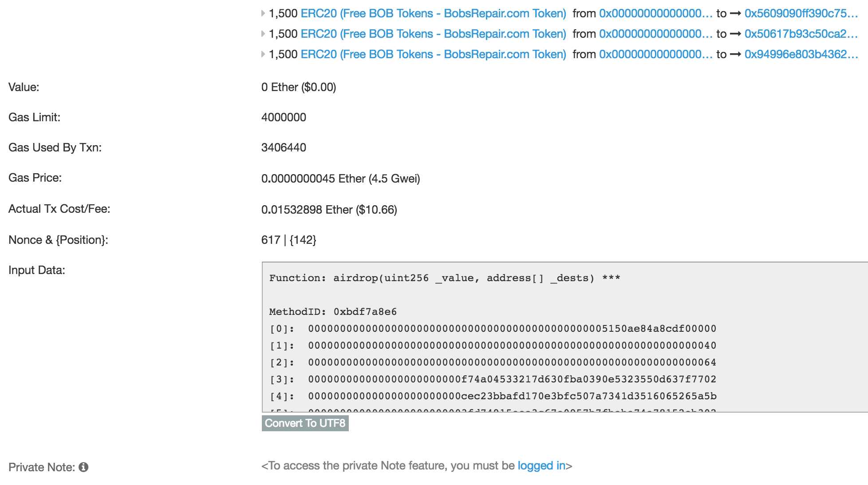Screen dimensions: 868x485
Task: Expand the third token transfer details
Action: 262,54
